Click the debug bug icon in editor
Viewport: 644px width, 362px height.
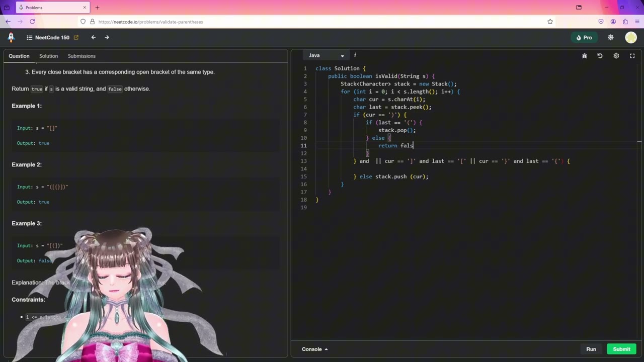[585, 56]
